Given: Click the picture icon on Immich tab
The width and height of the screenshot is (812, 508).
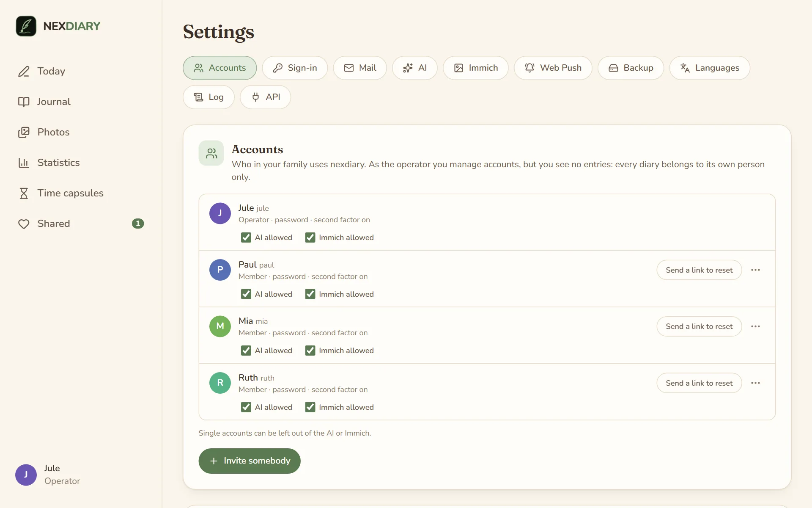Looking at the screenshot, I should click(x=458, y=68).
